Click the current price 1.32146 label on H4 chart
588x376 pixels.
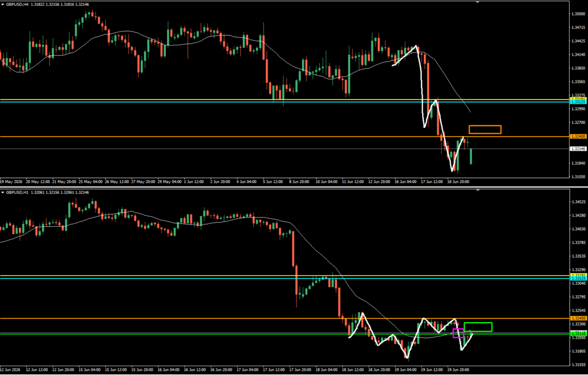click(578, 149)
